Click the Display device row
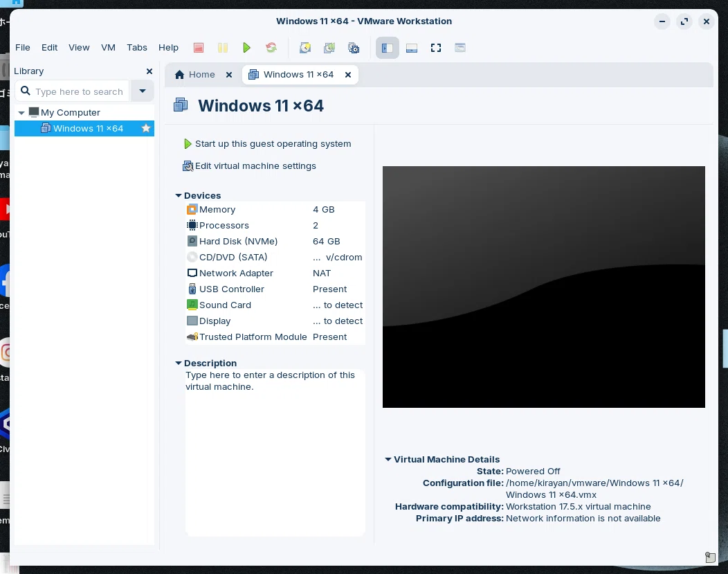 [x=275, y=321]
